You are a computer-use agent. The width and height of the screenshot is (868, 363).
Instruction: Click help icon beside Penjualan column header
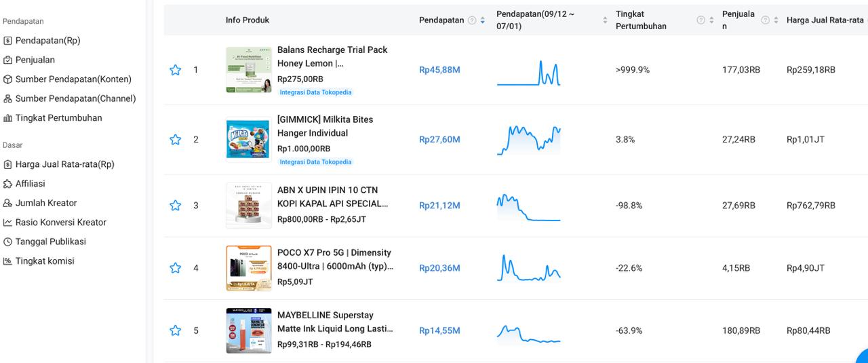point(765,20)
